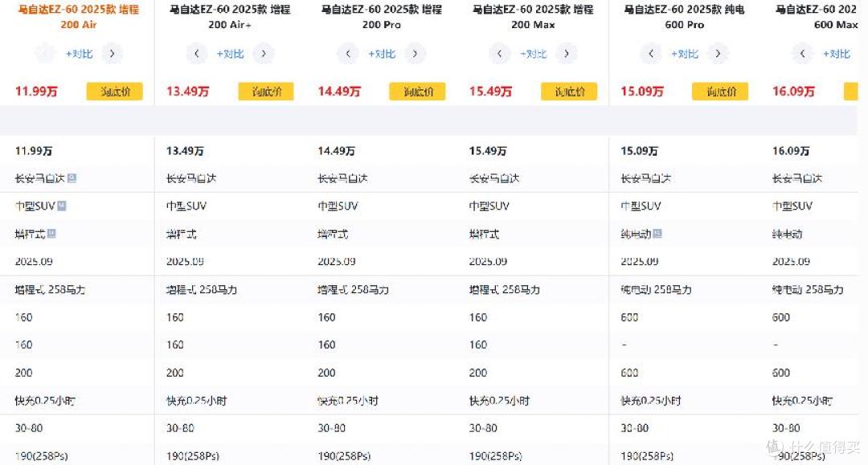
Task: Click 询底价 button next to 15.49万
Action: click(x=569, y=92)
